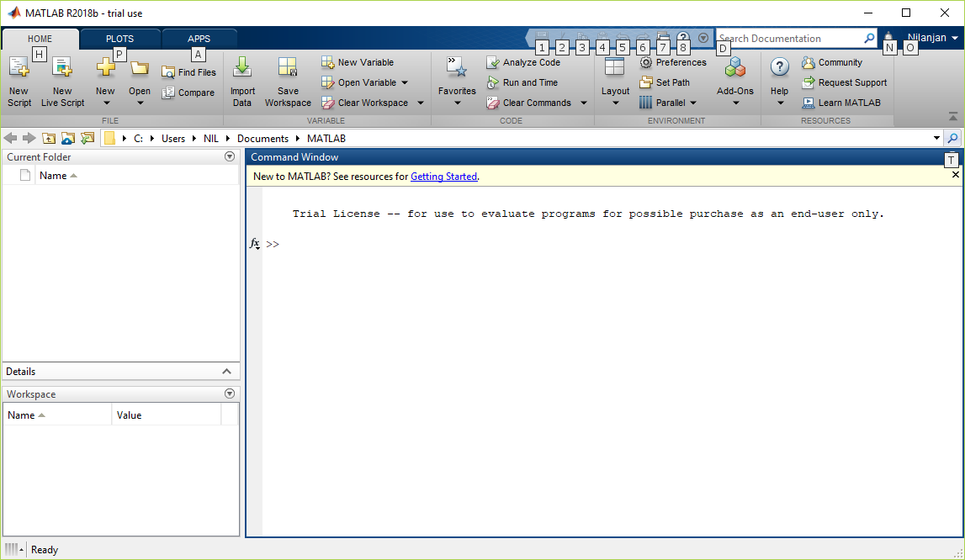This screenshot has width=965, height=560.
Task: Click the Browse for folder icon
Action: [67, 139]
